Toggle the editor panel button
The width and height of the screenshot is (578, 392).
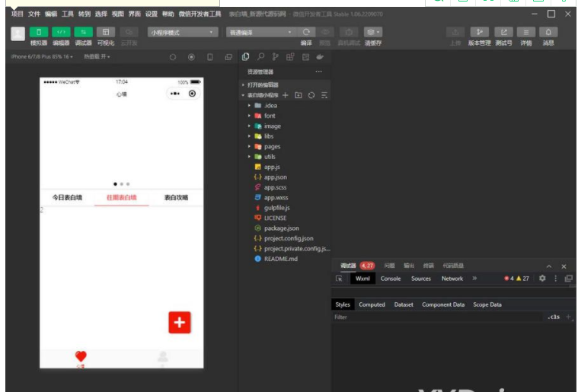[x=61, y=32]
